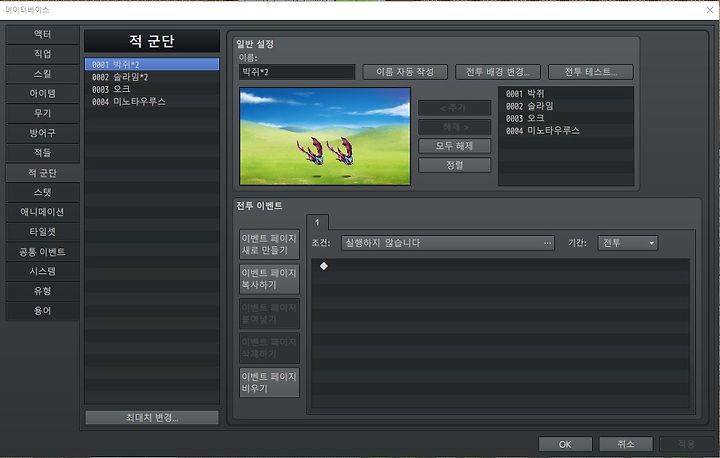Select the 적 군단 database tab

pos(42,173)
